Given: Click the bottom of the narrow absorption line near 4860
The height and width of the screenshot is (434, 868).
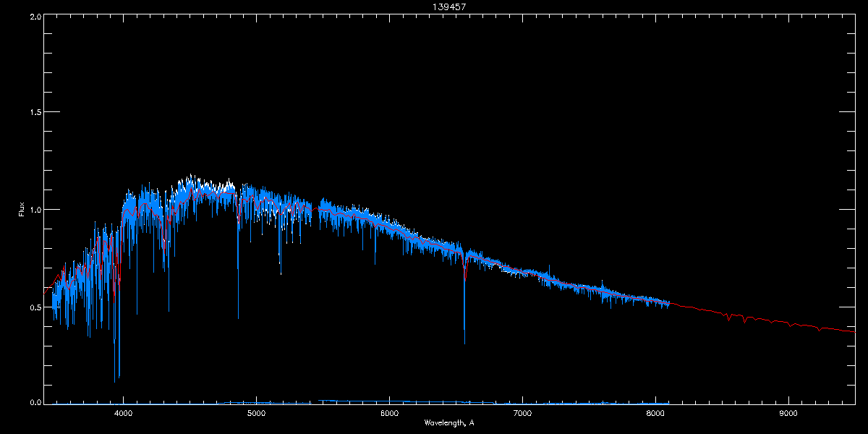Looking at the screenshot, I should [x=238, y=317].
